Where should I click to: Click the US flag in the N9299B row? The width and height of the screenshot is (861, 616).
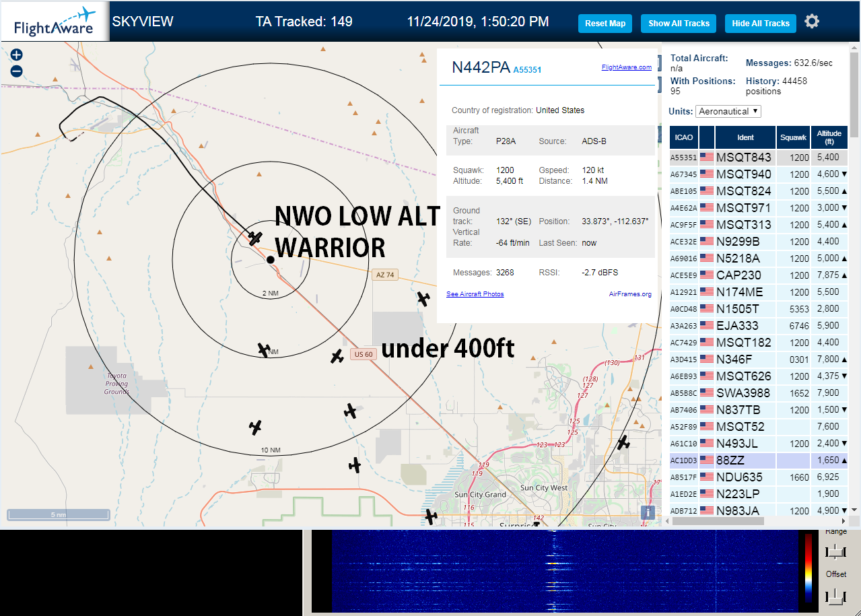point(707,242)
